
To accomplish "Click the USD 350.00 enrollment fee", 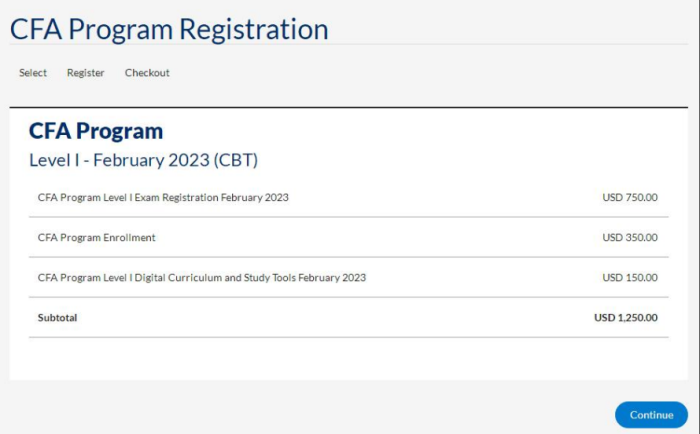I will [630, 237].
